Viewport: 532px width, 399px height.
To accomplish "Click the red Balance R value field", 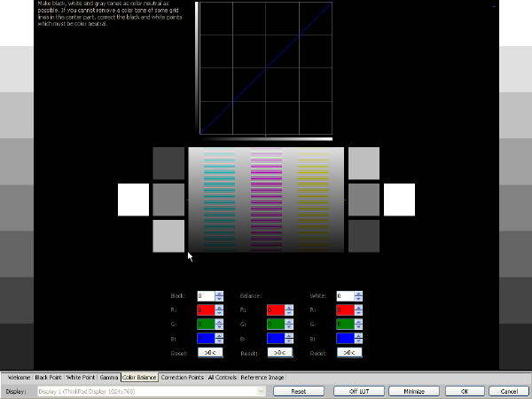I will [275, 309].
